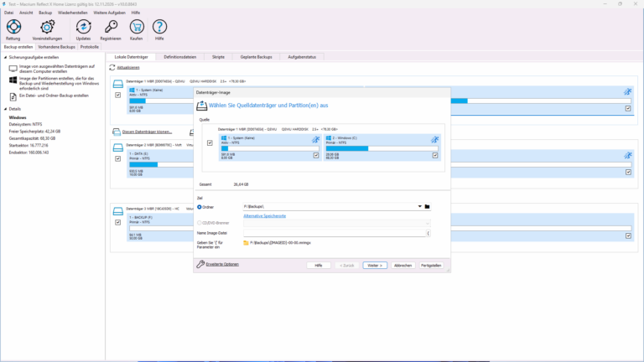Click disk icon for Datenträger 1 in main window

coord(118,84)
